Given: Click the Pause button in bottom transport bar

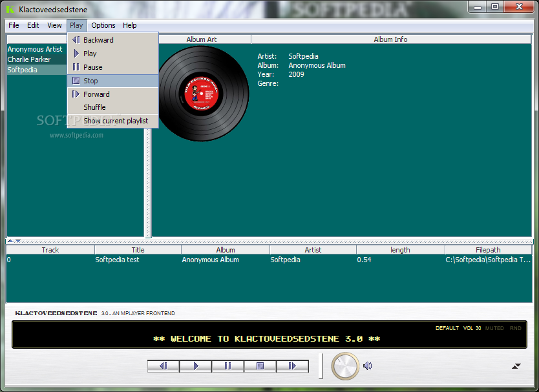Looking at the screenshot, I should pyautogui.click(x=227, y=366).
